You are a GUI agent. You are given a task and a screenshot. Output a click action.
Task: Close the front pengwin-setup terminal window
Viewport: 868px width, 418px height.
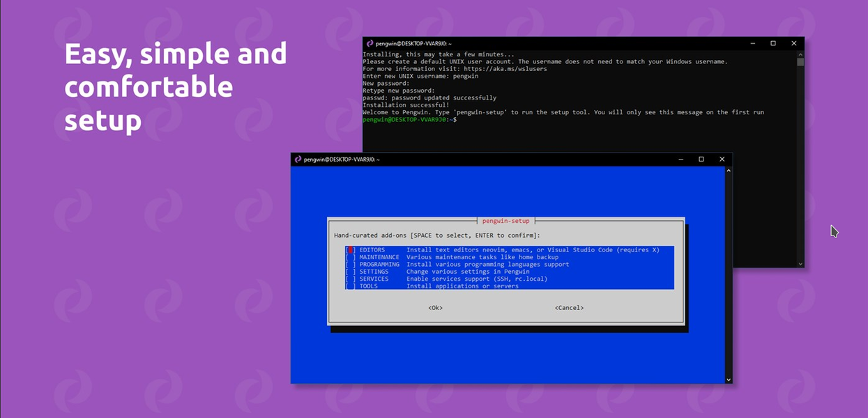(x=722, y=160)
